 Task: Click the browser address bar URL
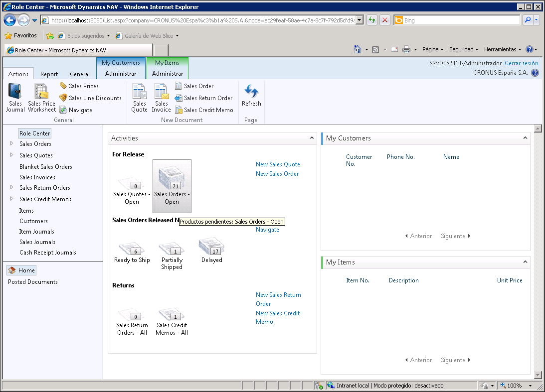[x=202, y=20]
